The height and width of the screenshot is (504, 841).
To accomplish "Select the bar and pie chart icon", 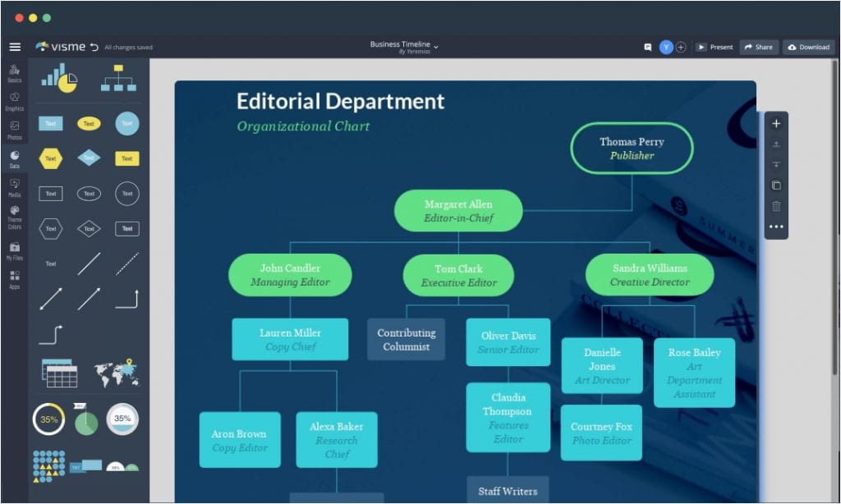I will (59, 78).
